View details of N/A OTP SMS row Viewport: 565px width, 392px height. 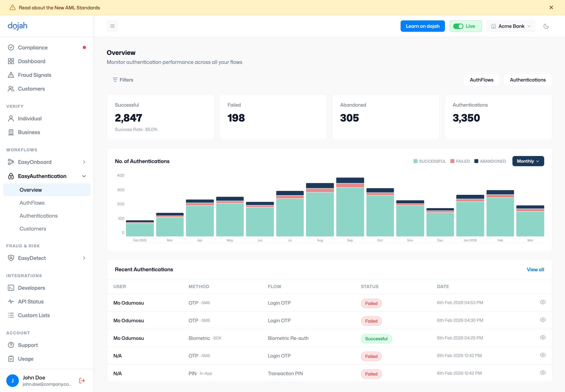pyautogui.click(x=543, y=355)
